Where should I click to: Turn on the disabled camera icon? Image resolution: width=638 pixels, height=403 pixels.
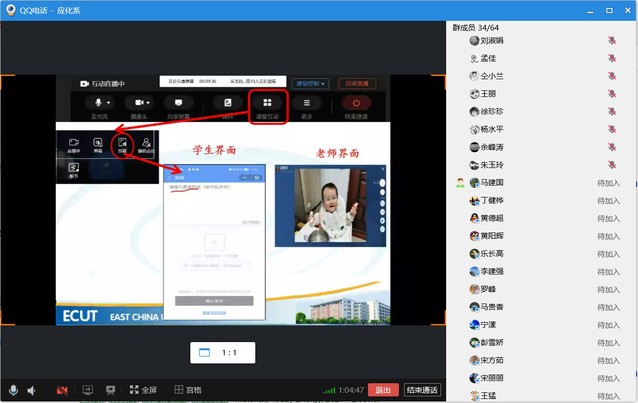[62, 390]
